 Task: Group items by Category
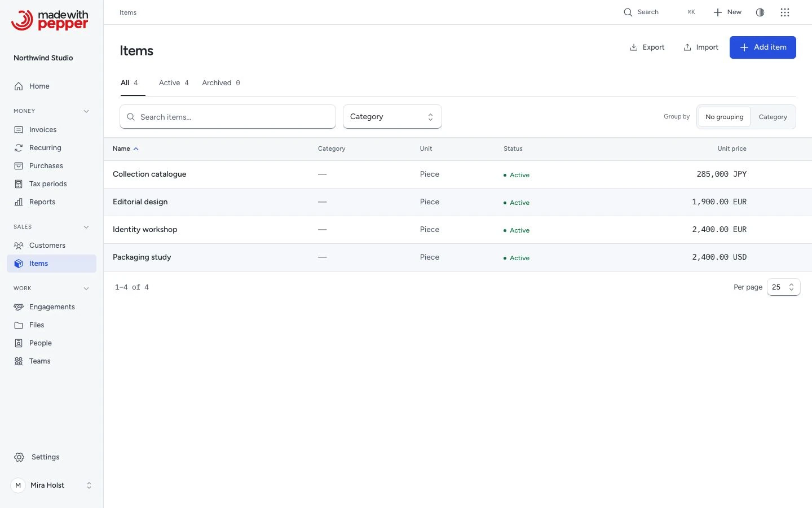point(773,117)
